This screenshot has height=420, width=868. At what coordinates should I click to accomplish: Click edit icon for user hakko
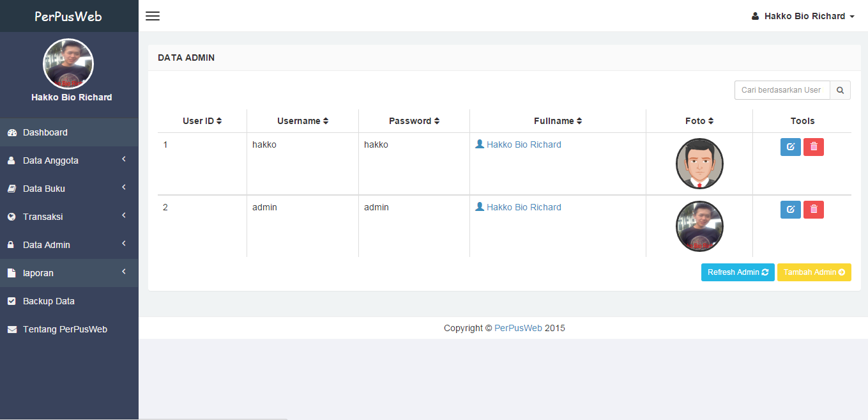tap(791, 147)
